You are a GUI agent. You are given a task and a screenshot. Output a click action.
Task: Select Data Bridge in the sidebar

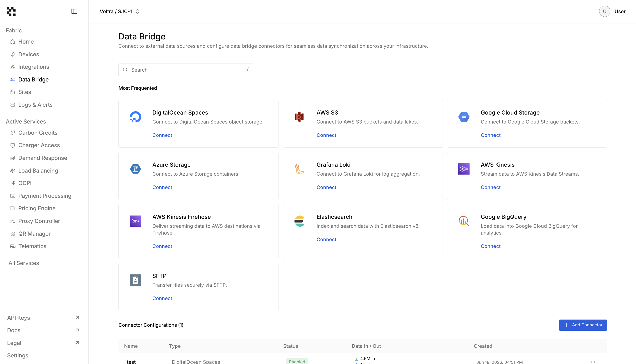tap(33, 80)
